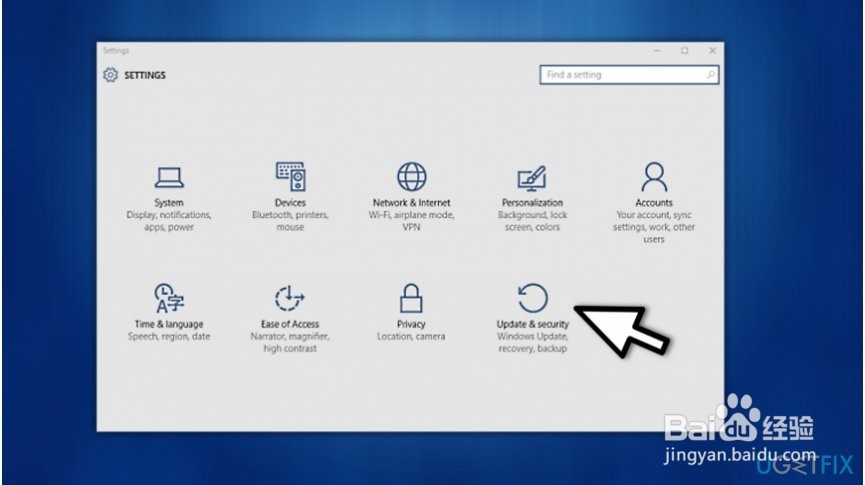Click the Time & language label
Viewport: 865px width, 485px height.
169,324
